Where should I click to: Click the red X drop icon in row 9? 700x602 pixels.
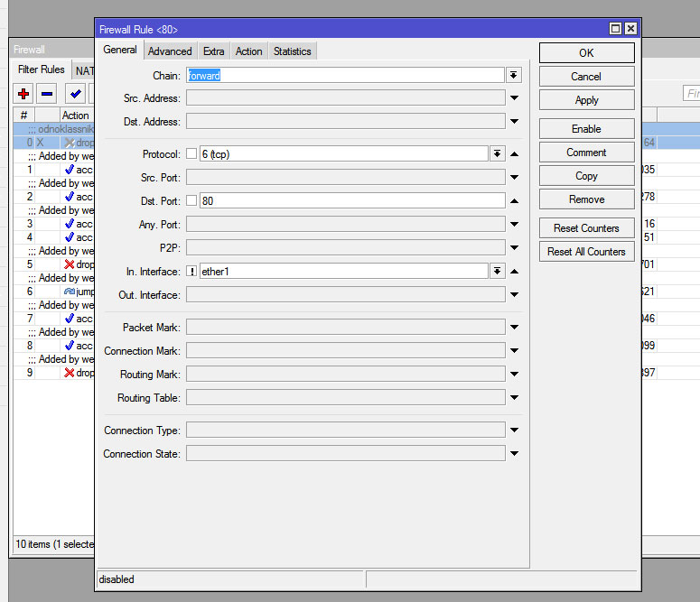click(70, 373)
